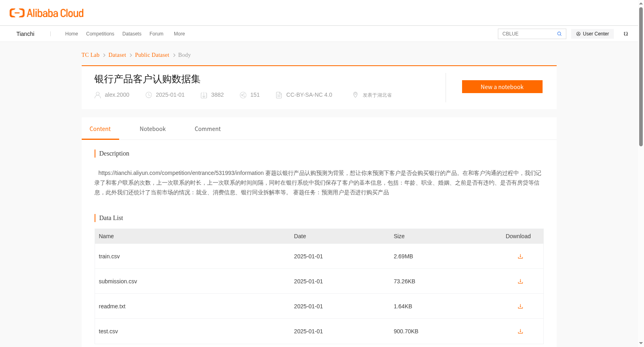The width and height of the screenshot is (644, 347).
Task: Open the Datasets menu item
Action: [x=132, y=34]
